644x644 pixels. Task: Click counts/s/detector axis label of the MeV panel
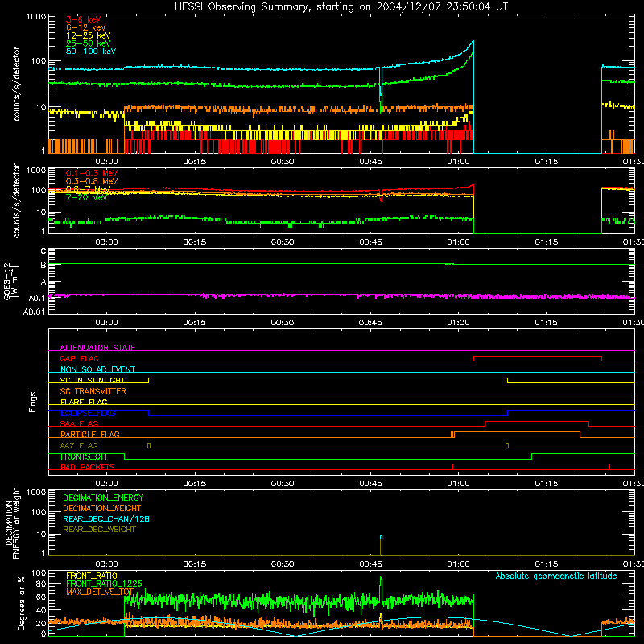pyautogui.click(x=16, y=200)
